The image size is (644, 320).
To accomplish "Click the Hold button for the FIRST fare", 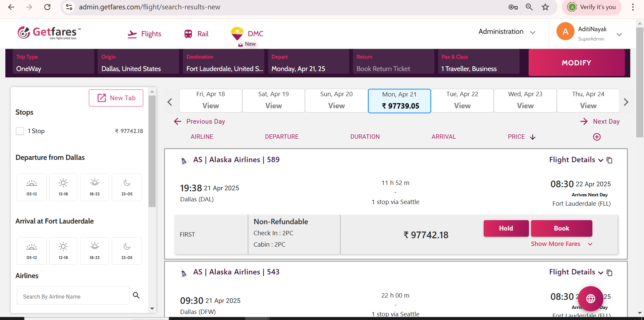I will tap(506, 228).
